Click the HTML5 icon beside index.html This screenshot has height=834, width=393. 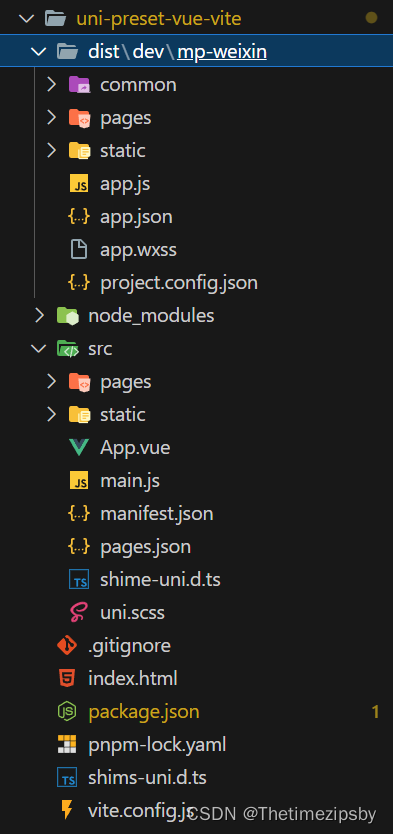67,679
